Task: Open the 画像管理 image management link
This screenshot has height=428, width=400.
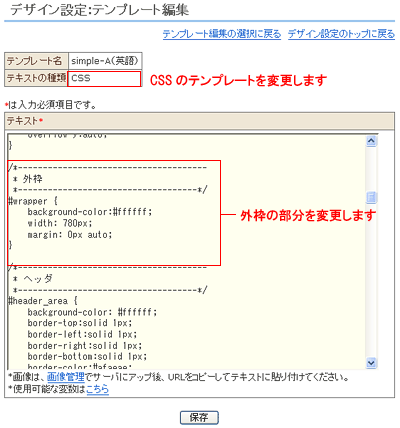Action: pyautogui.click(x=66, y=377)
